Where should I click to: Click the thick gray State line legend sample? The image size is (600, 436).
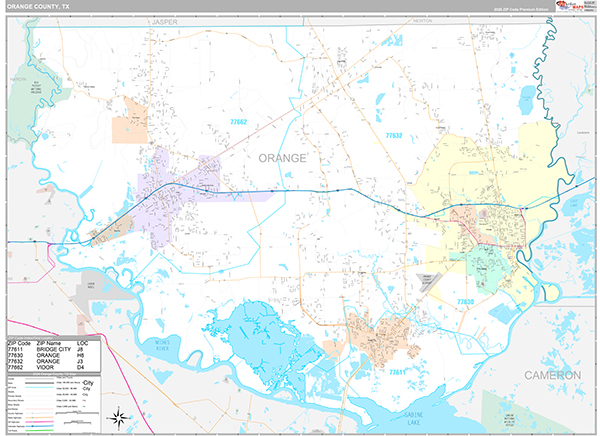(39, 383)
